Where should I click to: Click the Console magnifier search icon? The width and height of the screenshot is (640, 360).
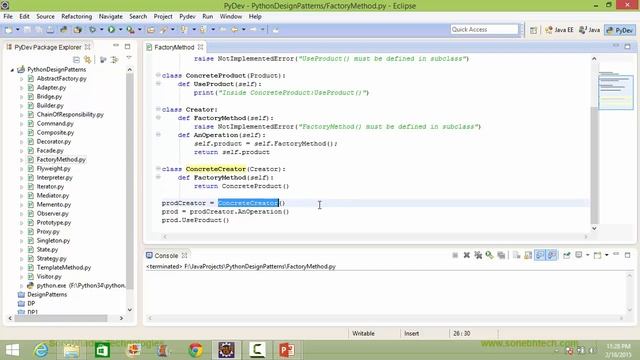click(x=489, y=255)
